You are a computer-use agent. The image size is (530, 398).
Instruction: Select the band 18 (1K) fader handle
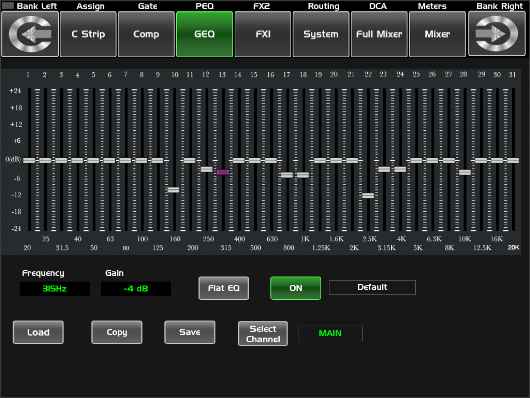click(303, 175)
